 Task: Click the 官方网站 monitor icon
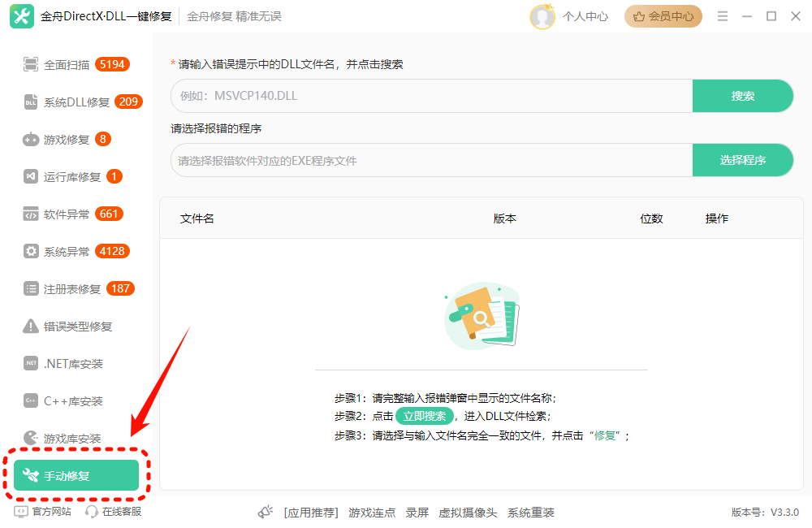click(21, 512)
